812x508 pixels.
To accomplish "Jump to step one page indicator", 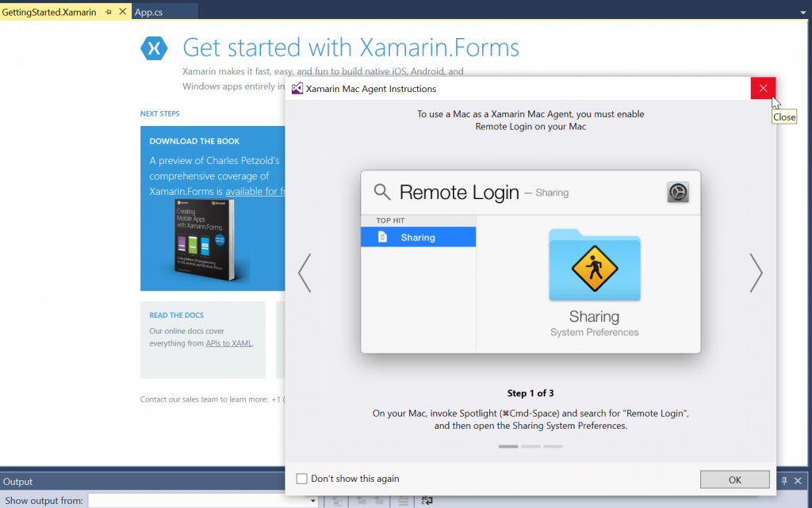I will pos(508,446).
